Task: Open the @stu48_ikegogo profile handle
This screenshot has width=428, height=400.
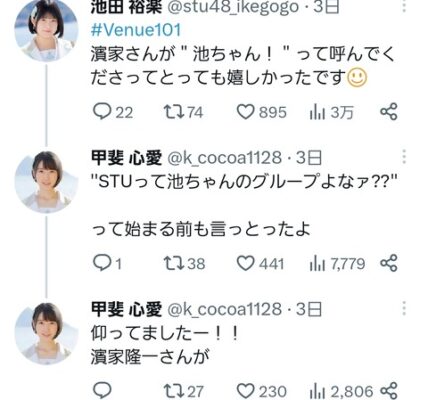Action: click(233, 7)
